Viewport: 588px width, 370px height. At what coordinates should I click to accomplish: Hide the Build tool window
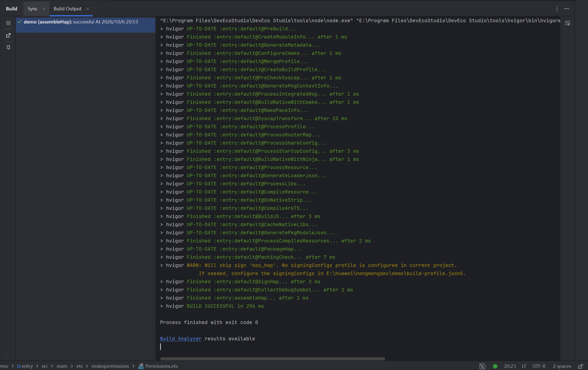pos(567,9)
